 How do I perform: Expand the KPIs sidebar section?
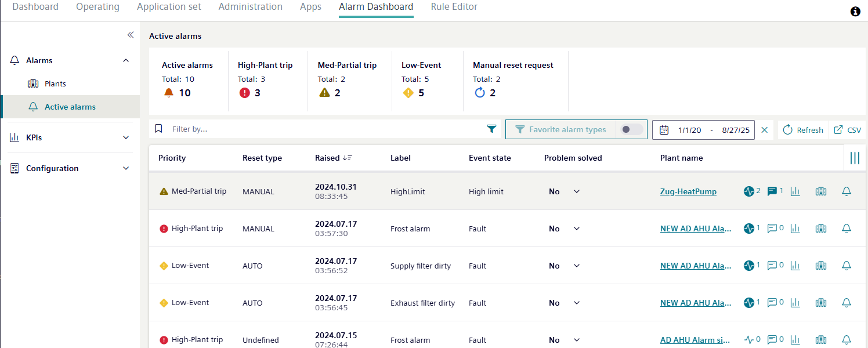coord(126,137)
